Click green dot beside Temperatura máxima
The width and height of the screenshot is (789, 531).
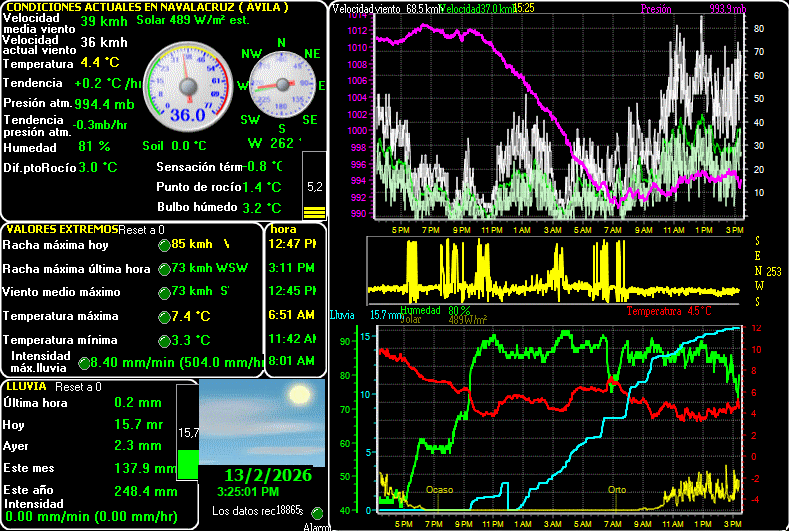click(x=165, y=317)
